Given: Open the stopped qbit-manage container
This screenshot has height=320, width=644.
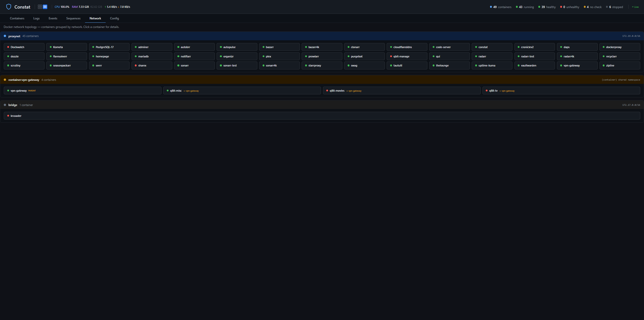Looking at the screenshot, I should pyautogui.click(x=407, y=56).
